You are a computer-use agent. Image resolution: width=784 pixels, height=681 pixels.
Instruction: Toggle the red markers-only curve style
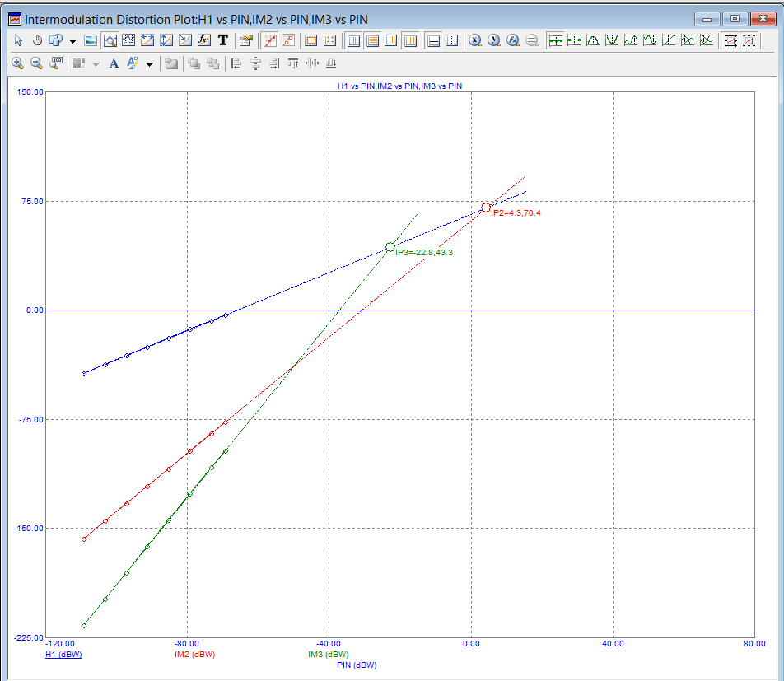[x=288, y=40]
